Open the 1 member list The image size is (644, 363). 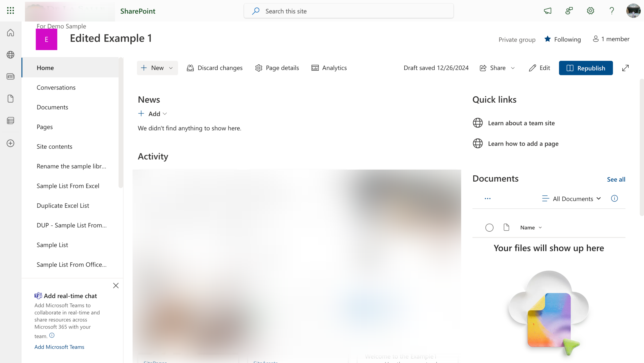(611, 39)
